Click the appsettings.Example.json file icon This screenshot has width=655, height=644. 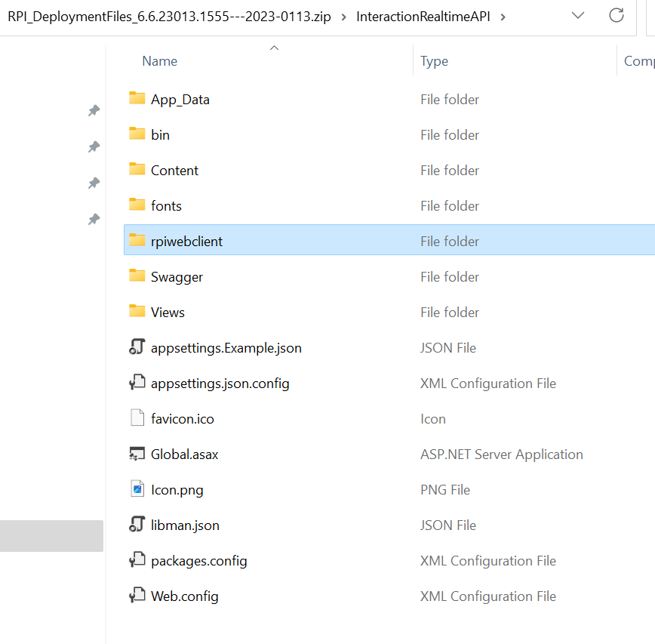pos(137,347)
